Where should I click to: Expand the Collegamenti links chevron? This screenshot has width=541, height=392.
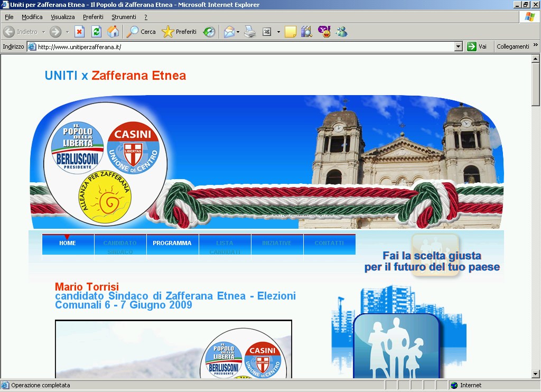536,45
